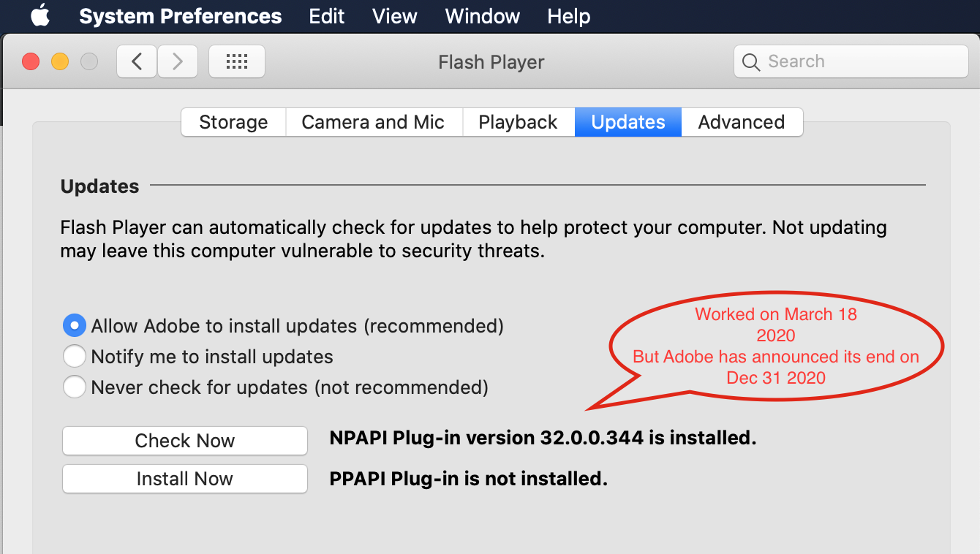
Task: Close the Flash Player window
Action: [x=31, y=62]
